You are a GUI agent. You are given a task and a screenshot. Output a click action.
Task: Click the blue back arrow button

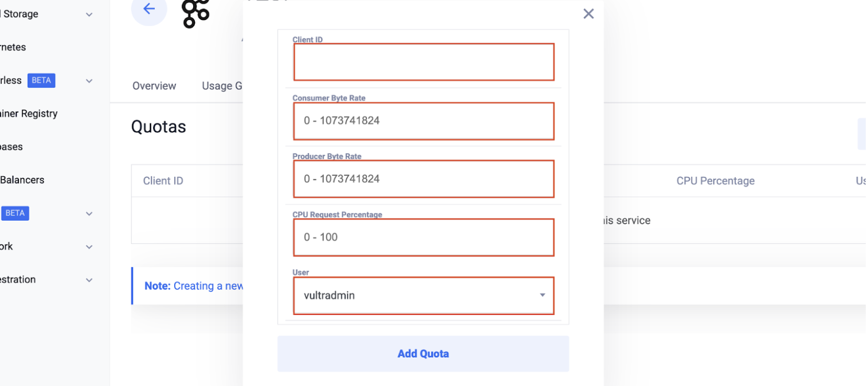149,9
